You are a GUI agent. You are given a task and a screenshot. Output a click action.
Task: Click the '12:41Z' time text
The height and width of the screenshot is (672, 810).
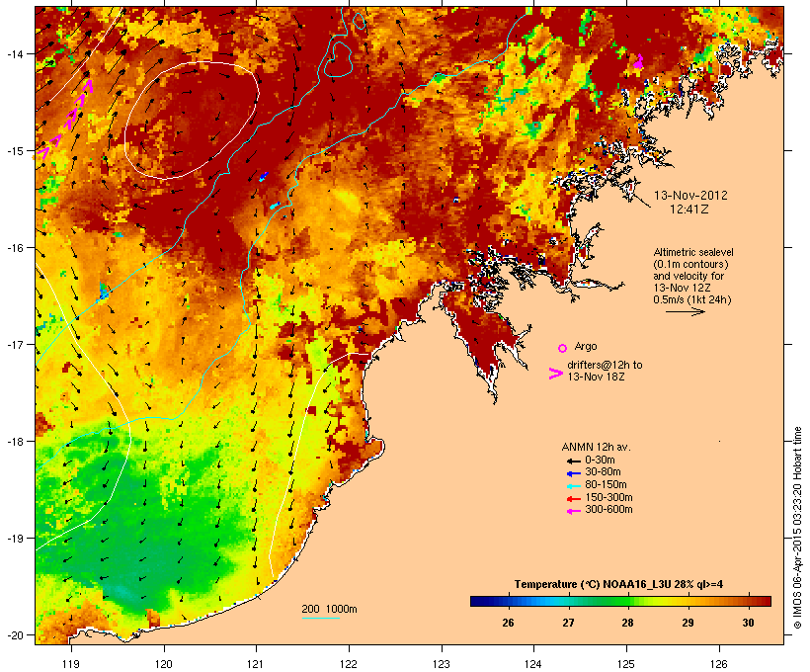tap(689, 210)
